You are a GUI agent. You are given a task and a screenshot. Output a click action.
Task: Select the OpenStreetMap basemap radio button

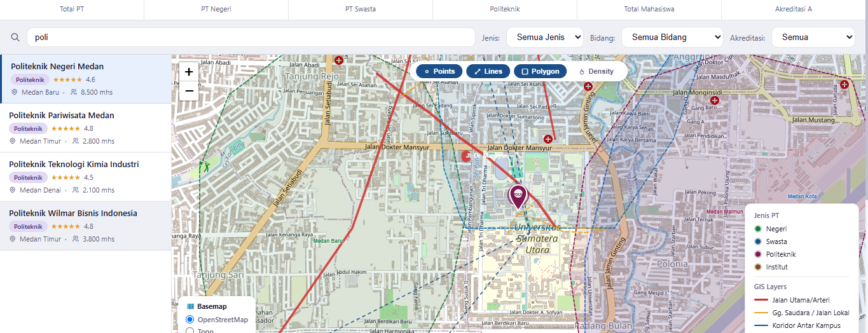tap(189, 320)
